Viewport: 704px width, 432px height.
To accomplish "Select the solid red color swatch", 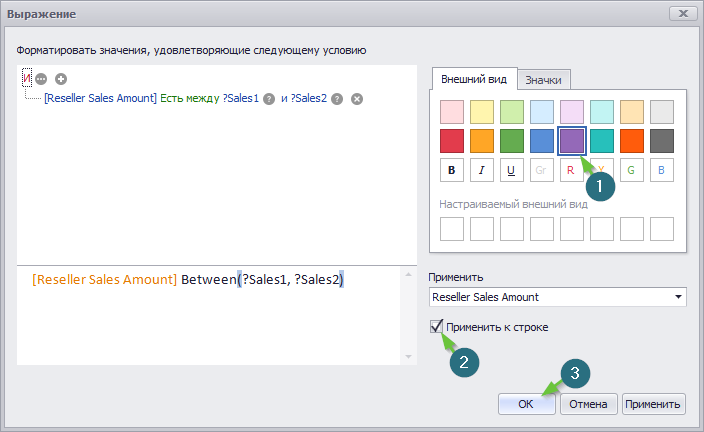I will [x=452, y=141].
